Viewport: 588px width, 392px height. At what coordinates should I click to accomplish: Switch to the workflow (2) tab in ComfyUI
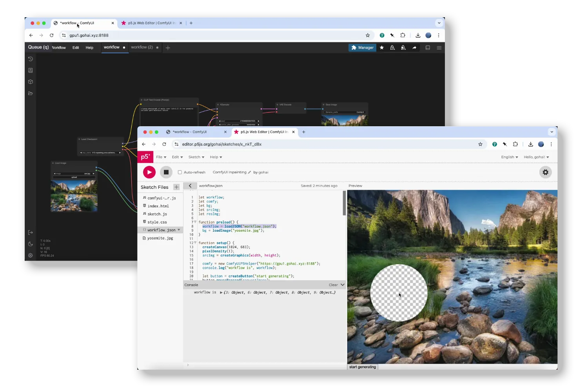click(x=145, y=47)
